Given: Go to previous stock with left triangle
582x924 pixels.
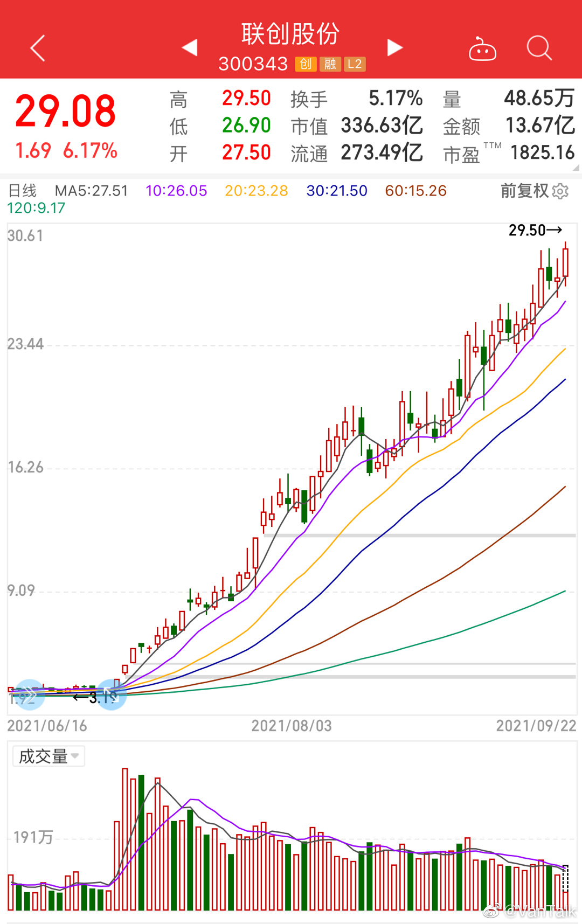Looking at the screenshot, I should [x=190, y=47].
